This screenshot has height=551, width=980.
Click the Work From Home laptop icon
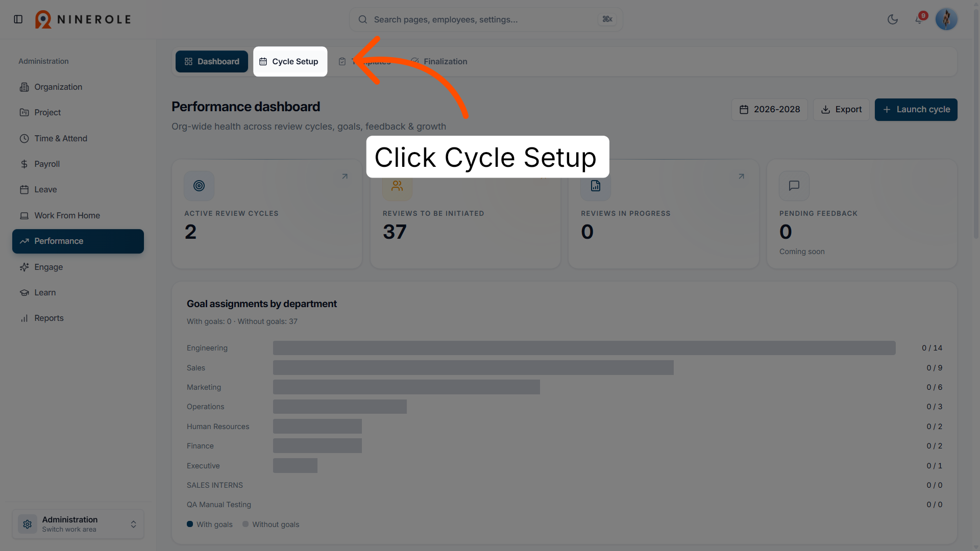click(24, 215)
